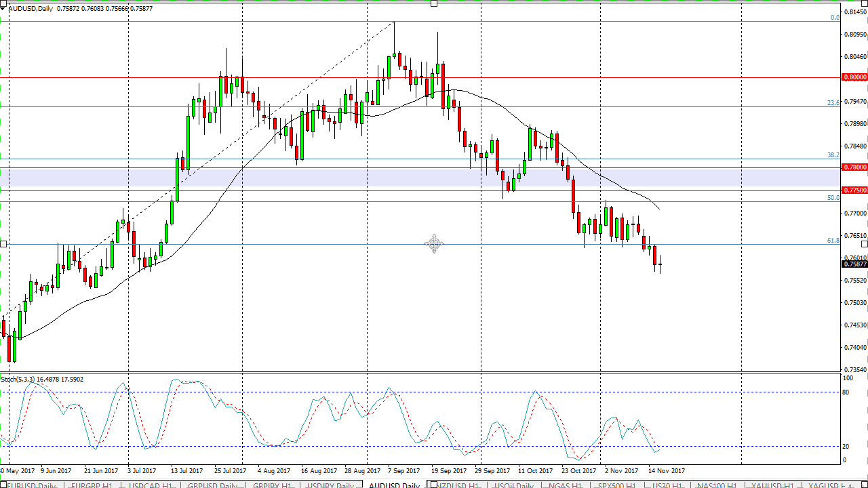This screenshot has height=488, width=868.
Task: Click the red 0.77500 price level label
Action: coord(854,190)
